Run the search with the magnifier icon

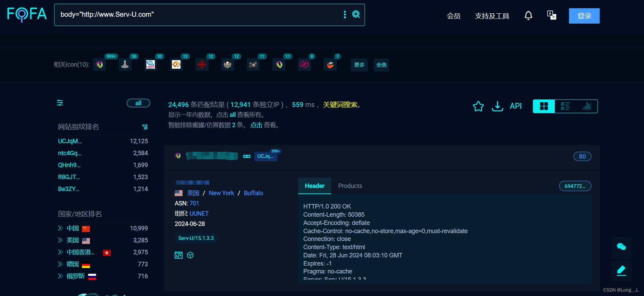[x=356, y=14]
